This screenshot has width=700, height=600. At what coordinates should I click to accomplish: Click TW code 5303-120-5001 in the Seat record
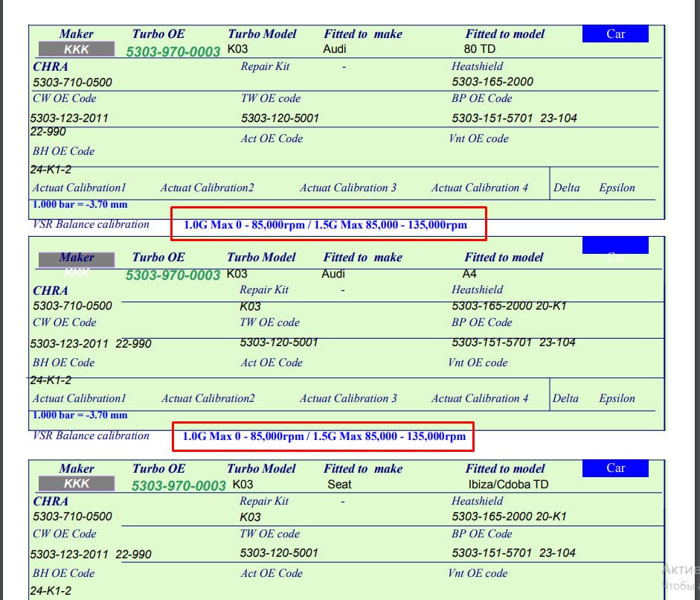coord(278,553)
